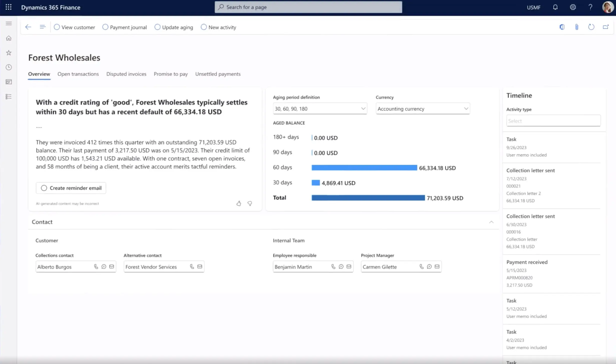Run Update aging action
The image size is (616, 364).
click(x=174, y=27)
